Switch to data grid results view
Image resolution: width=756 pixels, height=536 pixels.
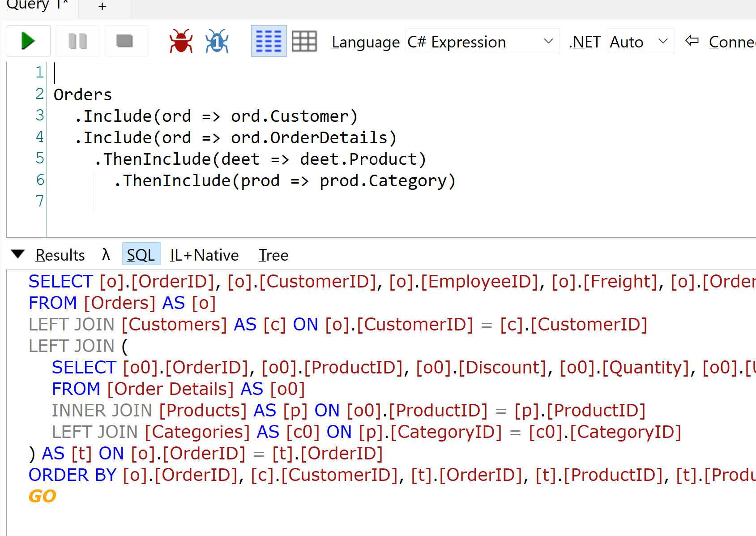pos(304,41)
